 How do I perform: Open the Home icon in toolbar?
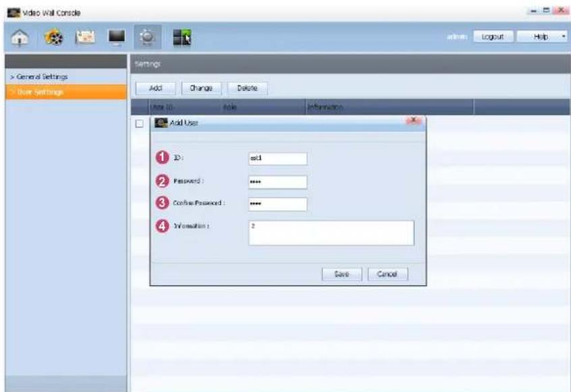click(x=20, y=38)
